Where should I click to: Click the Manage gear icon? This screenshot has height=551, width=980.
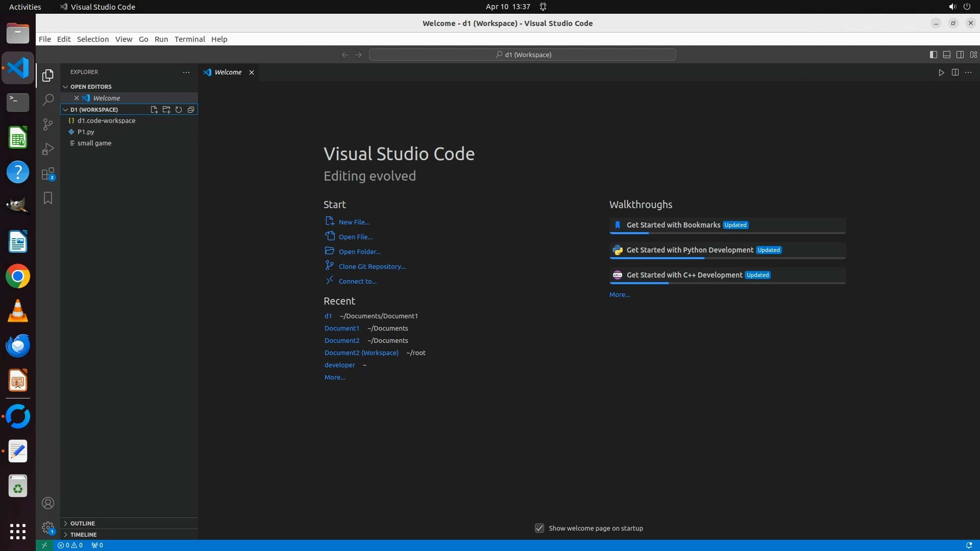48,527
